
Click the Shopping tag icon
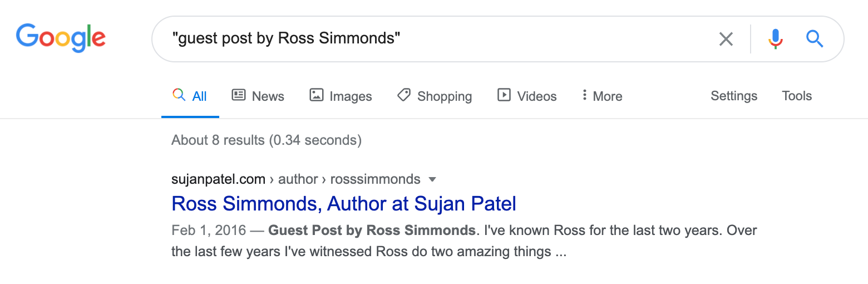(404, 95)
